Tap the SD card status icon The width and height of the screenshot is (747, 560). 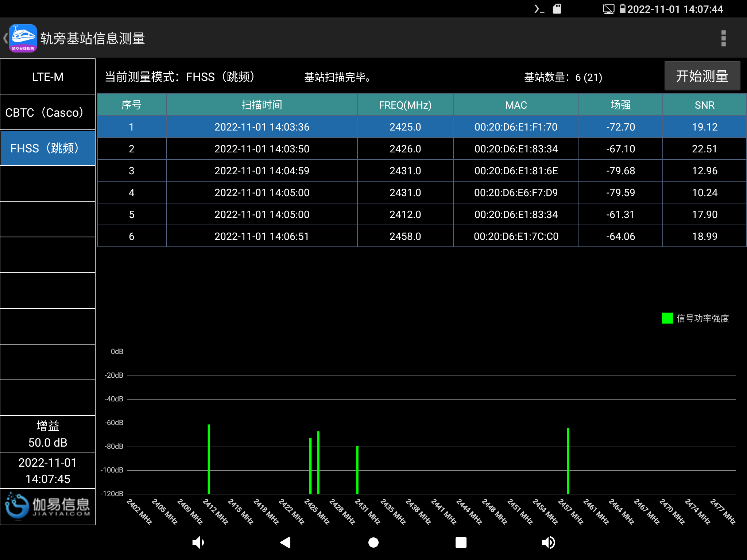pos(557,9)
